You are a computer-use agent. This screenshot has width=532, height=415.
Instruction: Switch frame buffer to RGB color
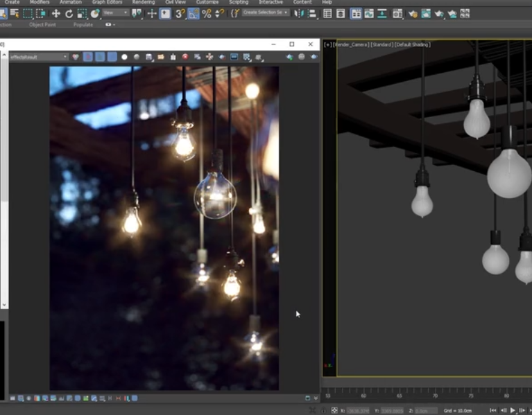point(76,57)
